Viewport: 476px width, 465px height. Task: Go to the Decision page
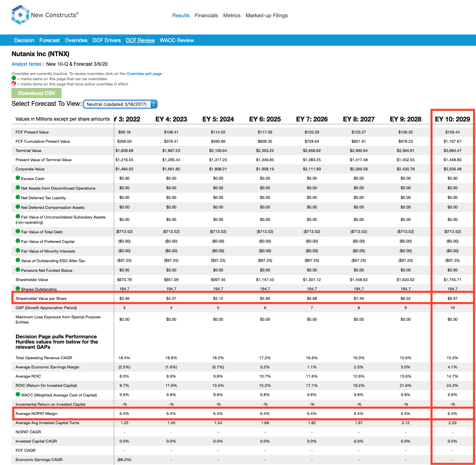(24, 40)
